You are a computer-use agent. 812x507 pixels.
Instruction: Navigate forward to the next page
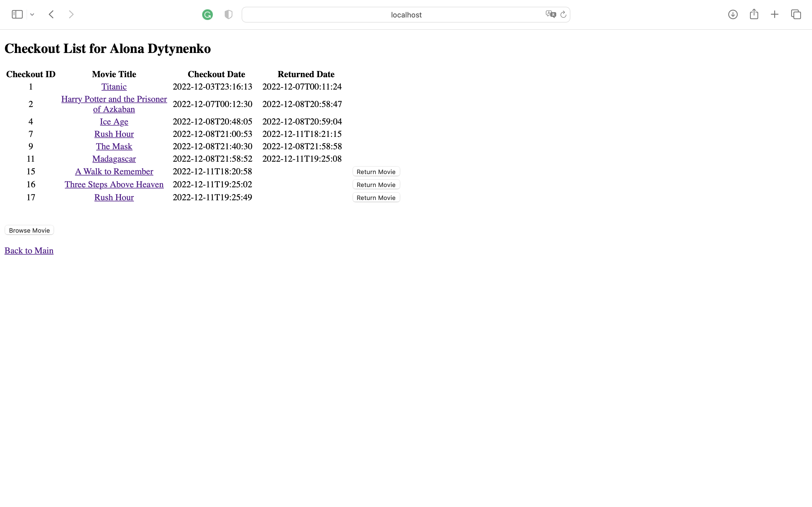(71, 14)
